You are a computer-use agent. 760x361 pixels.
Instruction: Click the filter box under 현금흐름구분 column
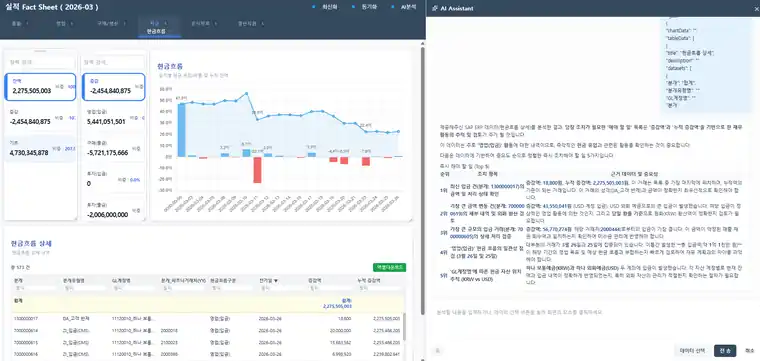232,288
